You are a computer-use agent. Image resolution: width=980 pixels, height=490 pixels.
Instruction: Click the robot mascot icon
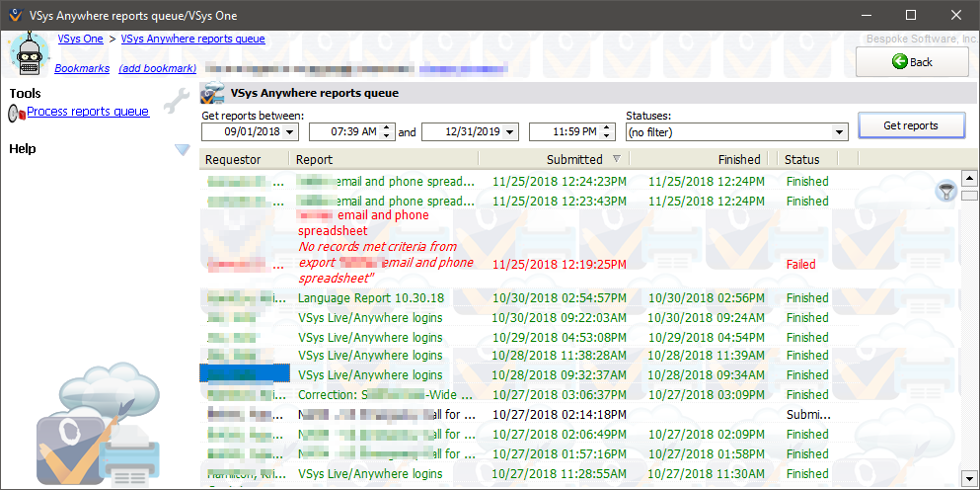click(x=28, y=53)
